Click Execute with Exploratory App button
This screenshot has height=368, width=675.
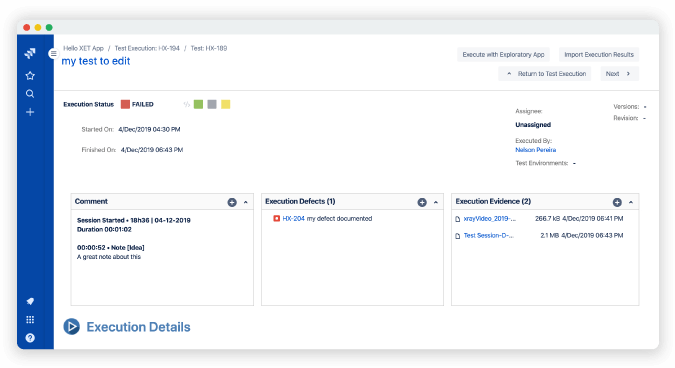pos(503,55)
